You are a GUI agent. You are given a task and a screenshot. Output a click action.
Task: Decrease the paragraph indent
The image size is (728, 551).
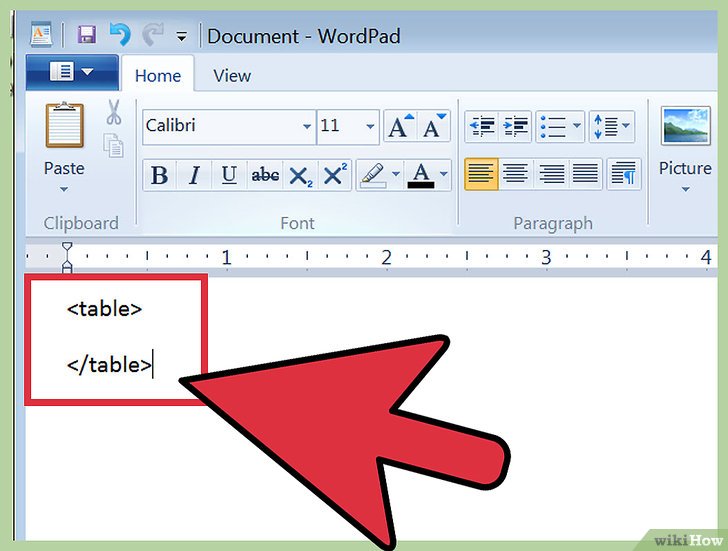point(481,126)
